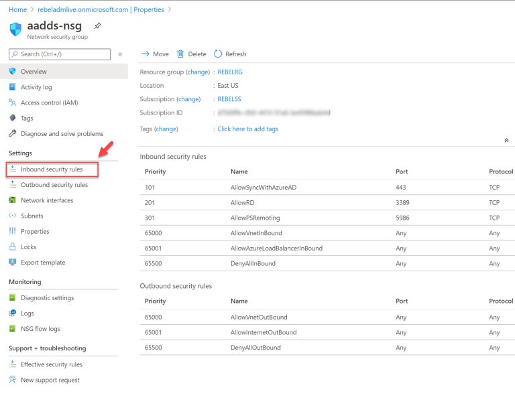Collapse the essentials section chevron
This screenshot has width=515, height=420.
pos(506,141)
